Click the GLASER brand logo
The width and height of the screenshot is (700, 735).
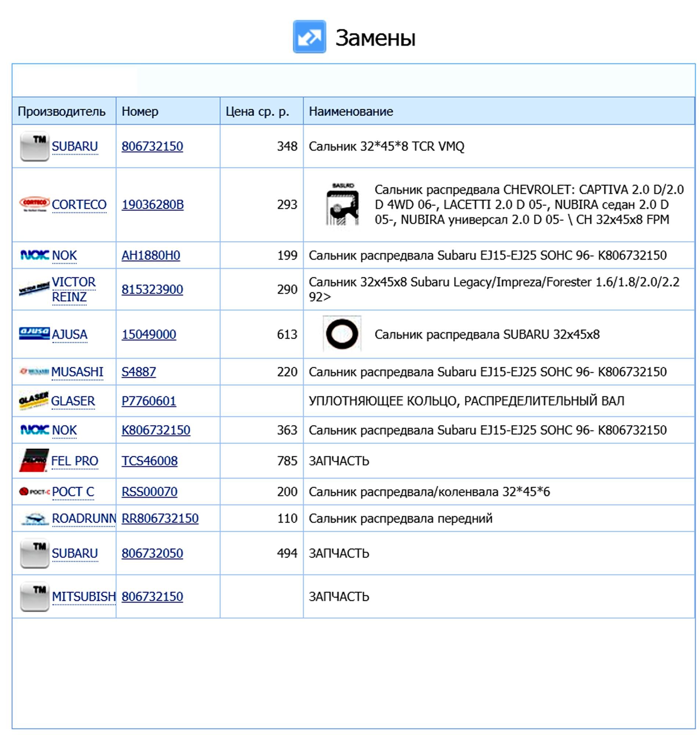[x=34, y=401]
